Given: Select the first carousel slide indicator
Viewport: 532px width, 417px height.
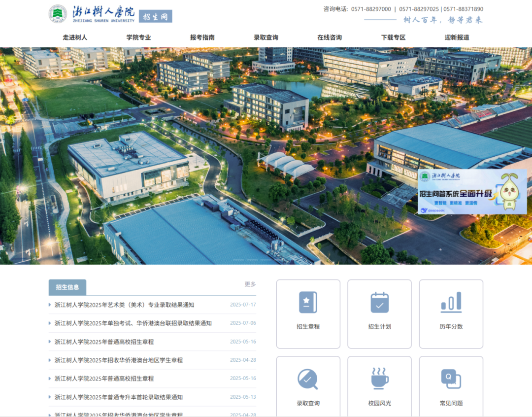Looking at the screenshot, I should click(x=238, y=259).
